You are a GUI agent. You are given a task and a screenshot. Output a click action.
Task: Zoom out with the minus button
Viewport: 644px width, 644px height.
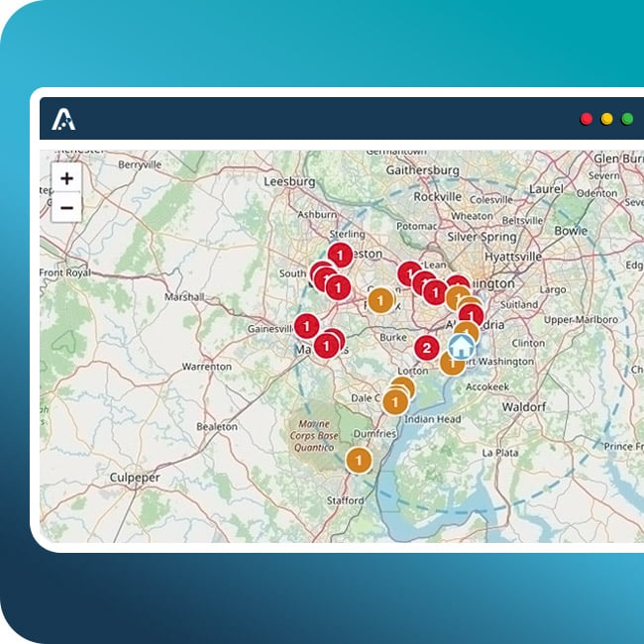coord(66,207)
